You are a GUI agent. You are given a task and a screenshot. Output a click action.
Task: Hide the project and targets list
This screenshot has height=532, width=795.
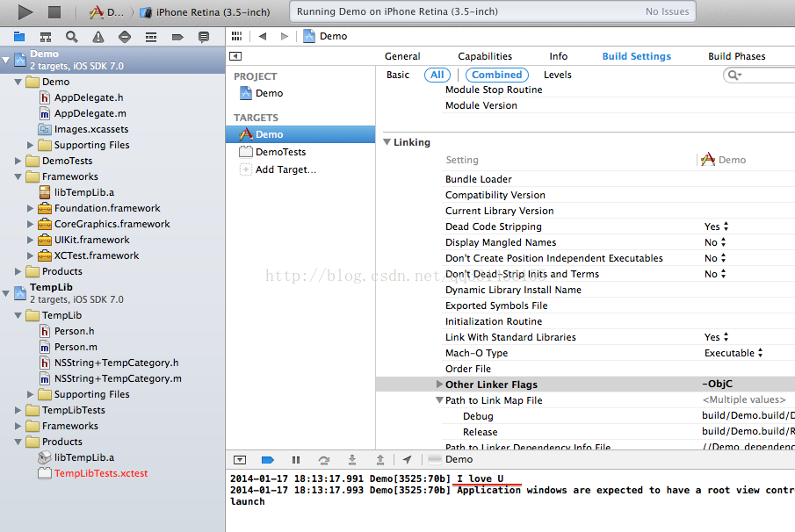click(235, 56)
